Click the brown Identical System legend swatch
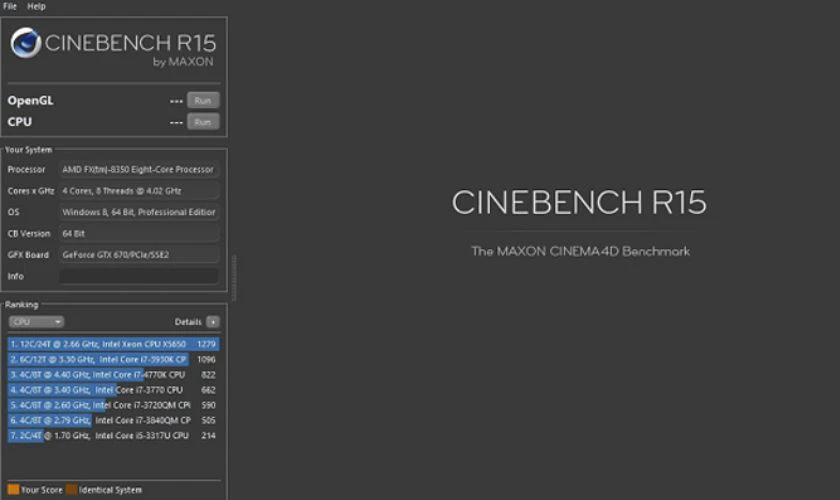Image resolution: width=840 pixels, height=500 pixels. tap(71, 490)
